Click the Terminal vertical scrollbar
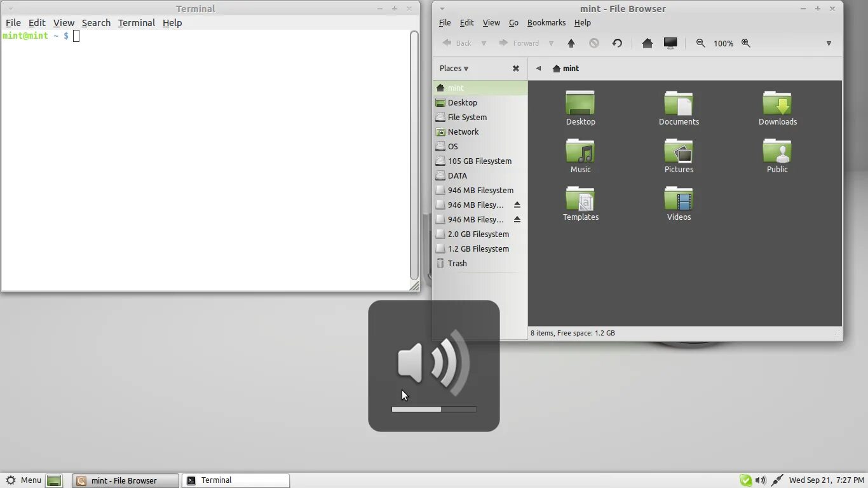868x488 pixels. tap(414, 156)
